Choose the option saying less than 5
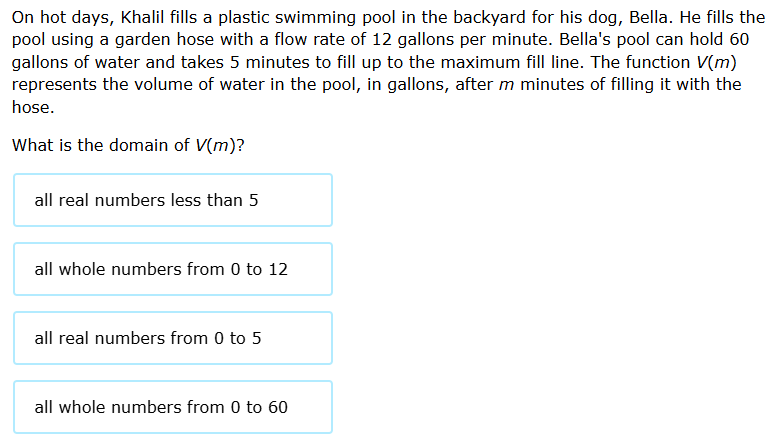 [x=173, y=200]
